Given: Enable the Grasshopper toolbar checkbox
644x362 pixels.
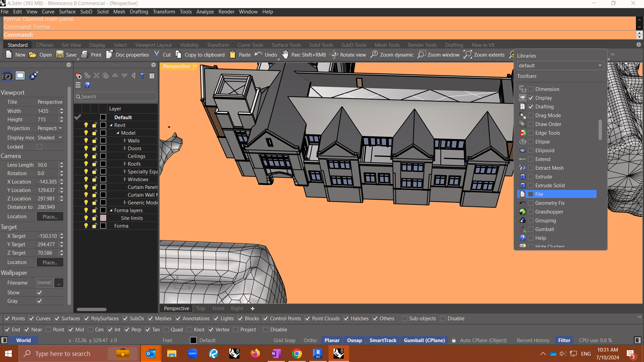Looking at the screenshot, I should [x=531, y=212].
